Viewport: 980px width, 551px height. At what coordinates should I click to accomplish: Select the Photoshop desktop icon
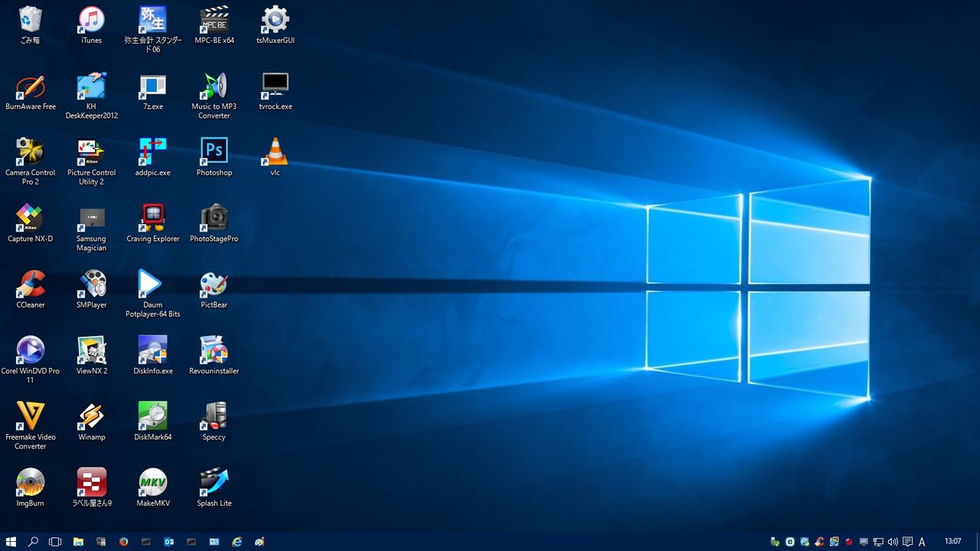tap(214, 158)
